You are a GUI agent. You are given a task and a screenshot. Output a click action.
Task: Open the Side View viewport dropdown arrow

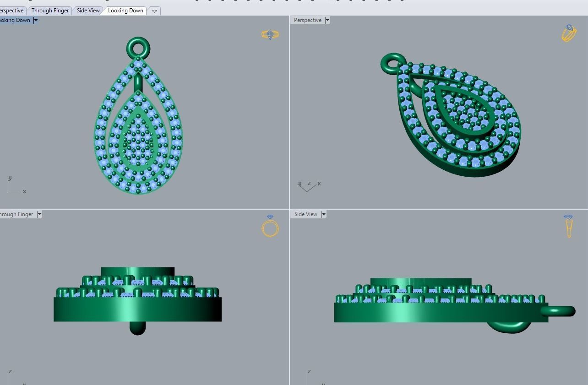point(323,214)
